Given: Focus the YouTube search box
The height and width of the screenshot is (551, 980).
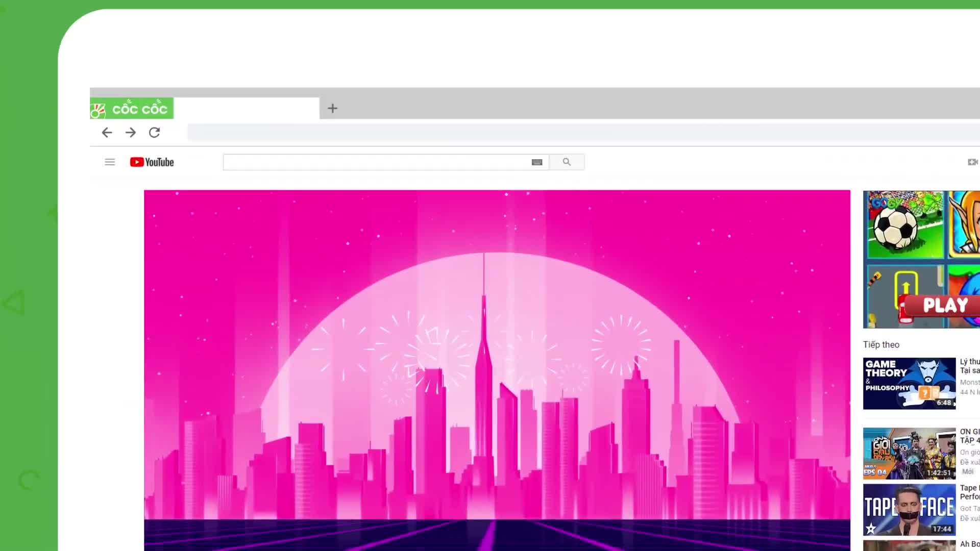Looking at the screenshot, I should click(386, 162).
